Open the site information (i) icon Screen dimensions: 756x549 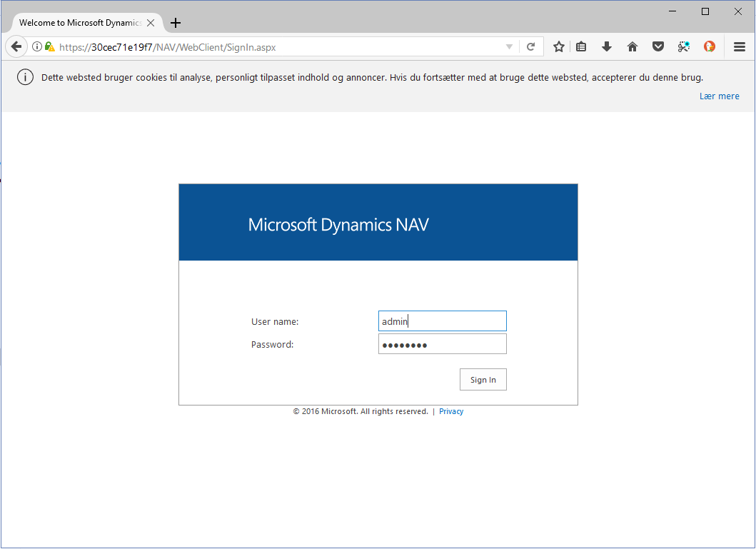37,47
